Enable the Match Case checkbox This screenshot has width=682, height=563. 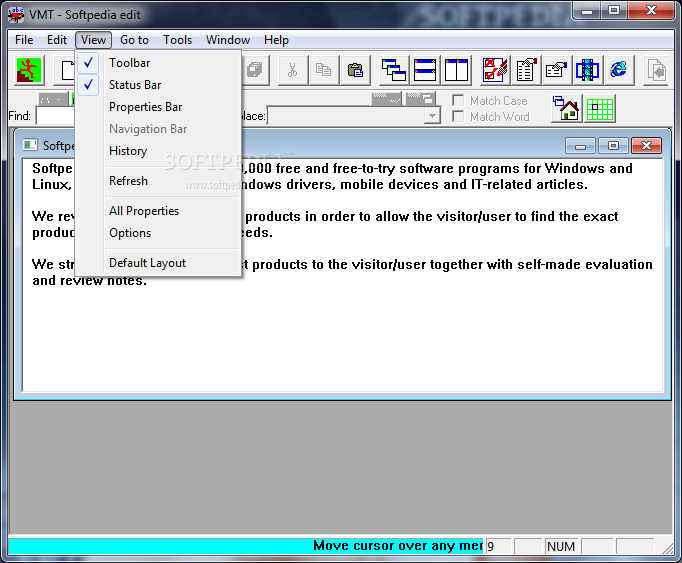click(x=458, y=101)
